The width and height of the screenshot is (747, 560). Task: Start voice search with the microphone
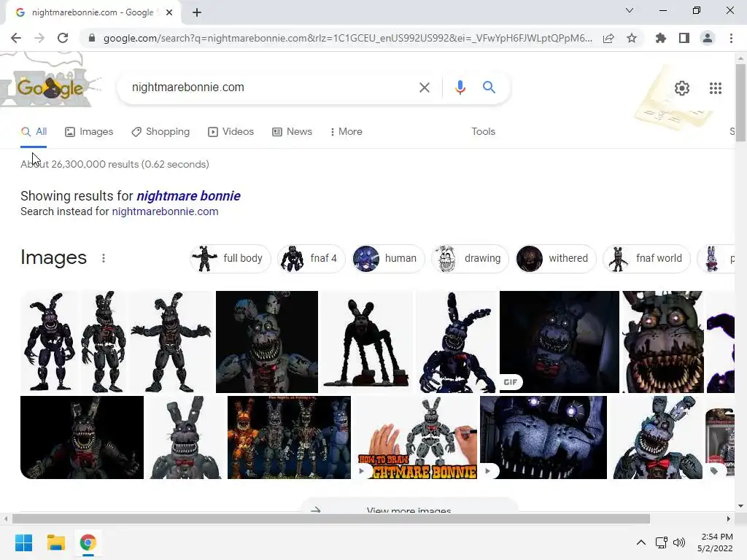(x=460, y=87)
